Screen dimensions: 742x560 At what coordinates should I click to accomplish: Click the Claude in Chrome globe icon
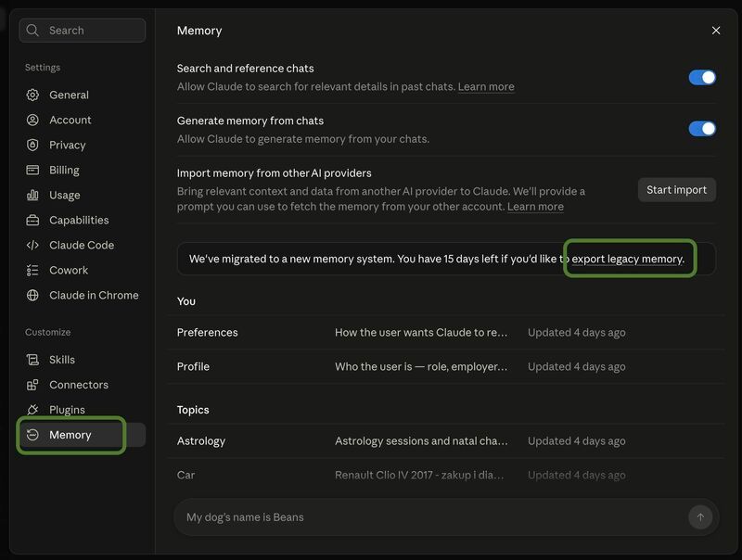coord(32,295)
